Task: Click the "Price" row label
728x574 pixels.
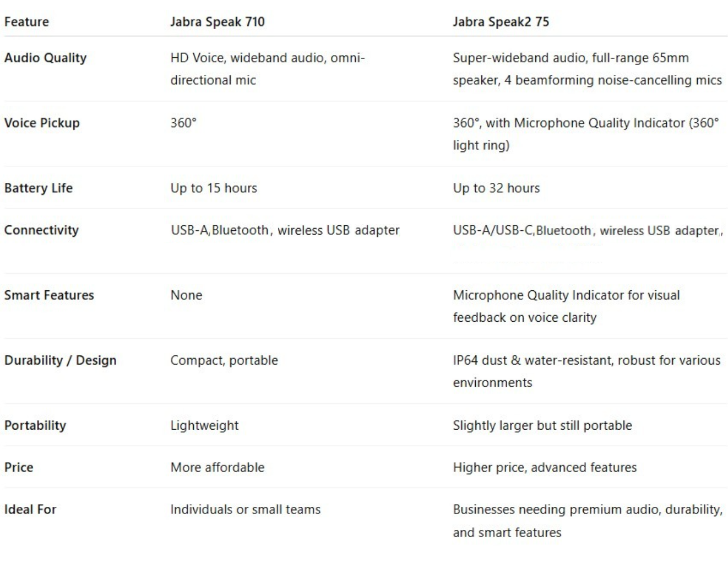Action: tap(19, 467)
